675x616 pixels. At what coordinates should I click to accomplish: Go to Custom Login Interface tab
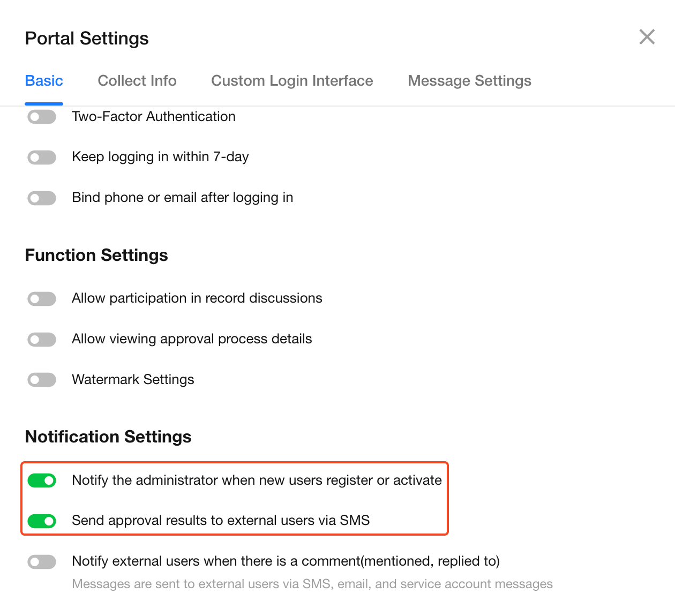pyautogui.click(x=292, y=81)
